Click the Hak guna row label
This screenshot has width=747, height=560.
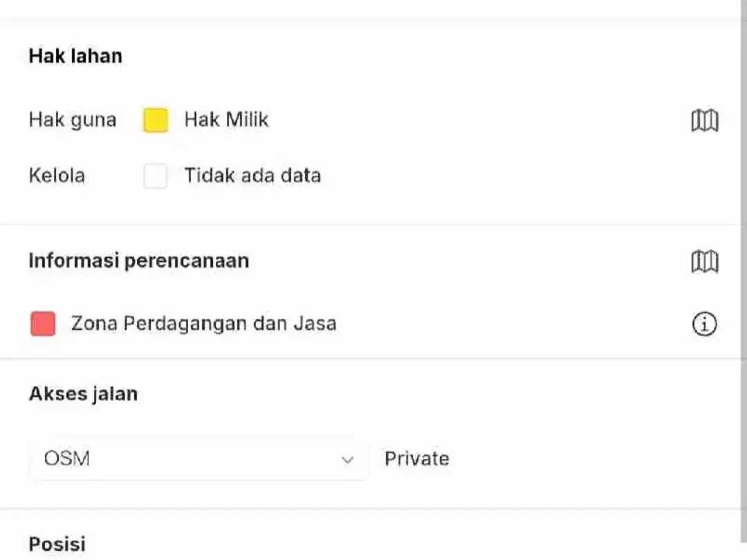pyautogui.click(x=73, y=120)
